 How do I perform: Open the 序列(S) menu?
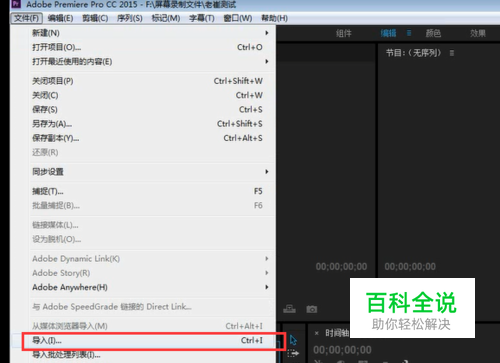tap(130, 18)
